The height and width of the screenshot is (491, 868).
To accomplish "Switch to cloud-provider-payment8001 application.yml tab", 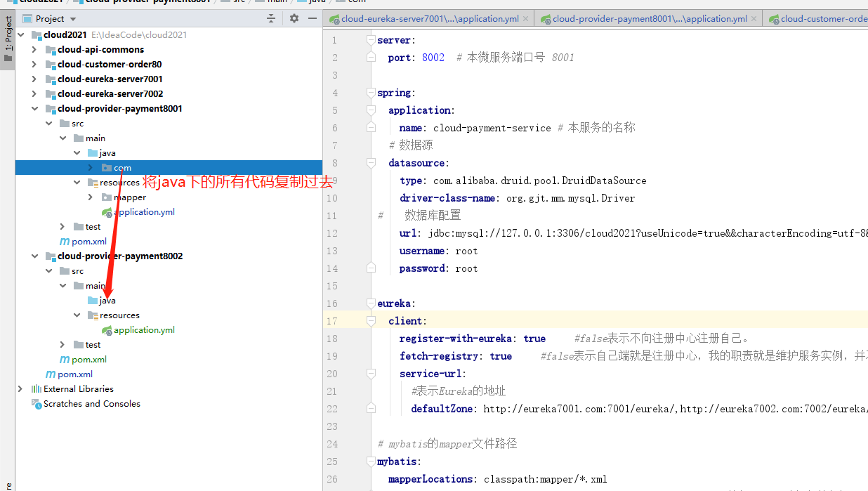I will 649,19.
